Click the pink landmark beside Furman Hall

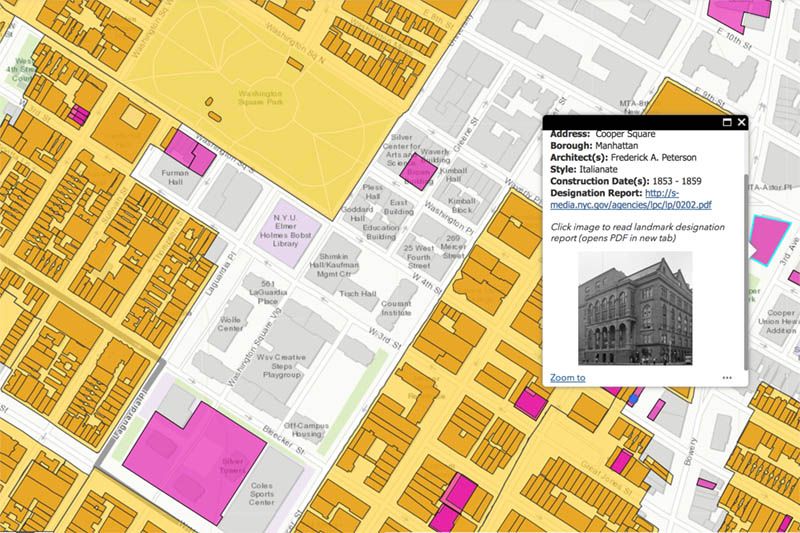(193, 153)
